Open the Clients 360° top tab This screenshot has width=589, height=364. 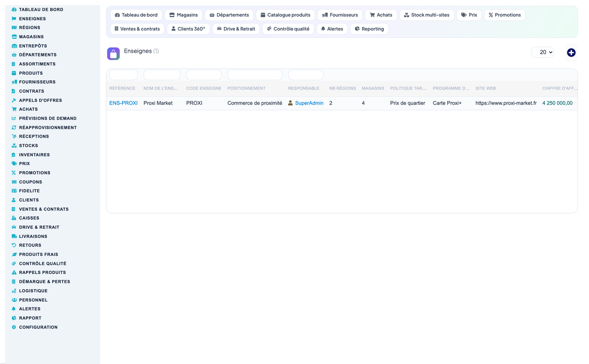(x=188, y=29)
